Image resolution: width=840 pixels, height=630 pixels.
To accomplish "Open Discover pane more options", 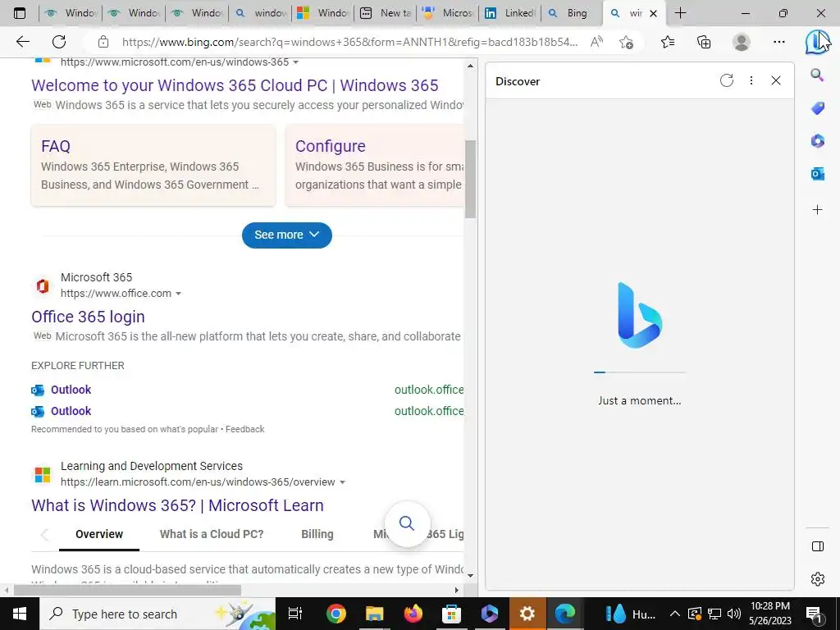I will click(x=751, y=81).
